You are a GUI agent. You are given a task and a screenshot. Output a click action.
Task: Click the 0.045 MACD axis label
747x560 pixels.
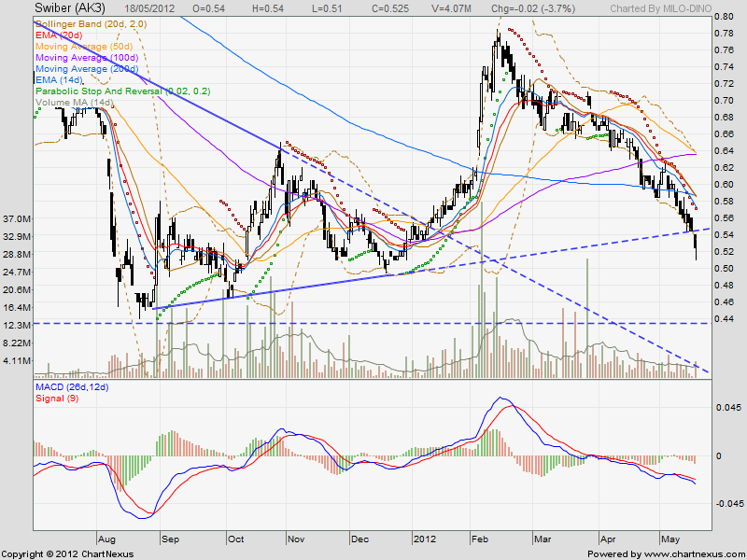point(727,408)
